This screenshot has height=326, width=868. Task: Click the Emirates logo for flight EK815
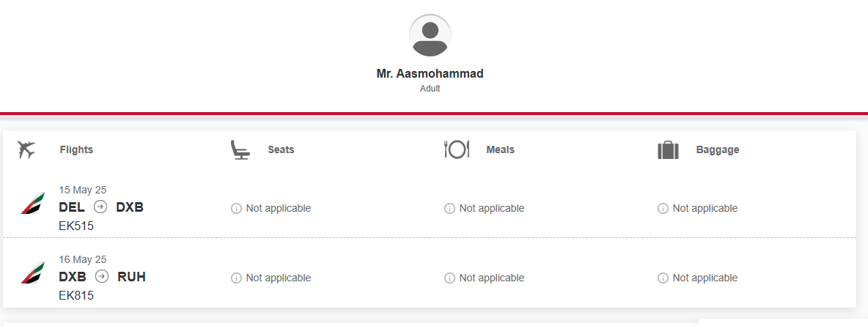pos(33,273)
